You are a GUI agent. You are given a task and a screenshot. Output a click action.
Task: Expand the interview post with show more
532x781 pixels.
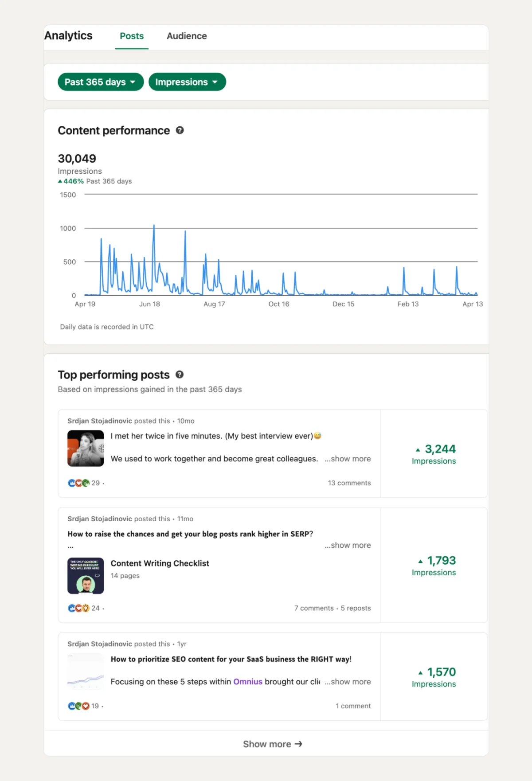(348, 459)
